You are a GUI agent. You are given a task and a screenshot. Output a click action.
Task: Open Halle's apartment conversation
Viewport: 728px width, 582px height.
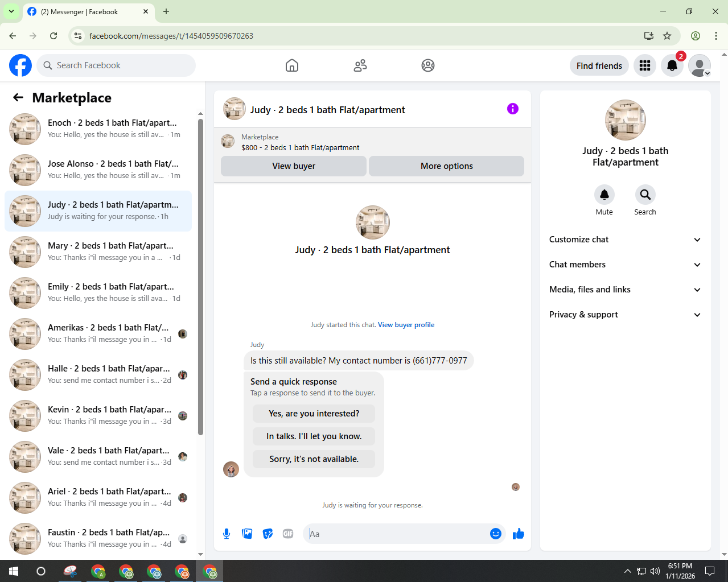tap(98, 375)
